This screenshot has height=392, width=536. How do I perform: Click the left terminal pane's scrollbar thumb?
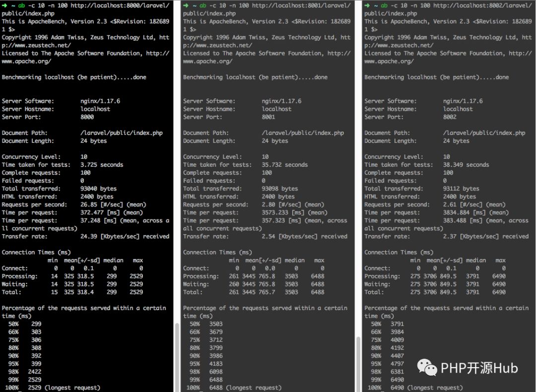(x=177, y=357)
